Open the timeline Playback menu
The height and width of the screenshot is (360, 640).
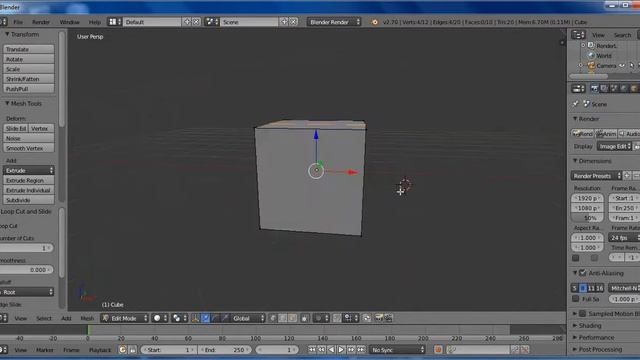(100, 350)
